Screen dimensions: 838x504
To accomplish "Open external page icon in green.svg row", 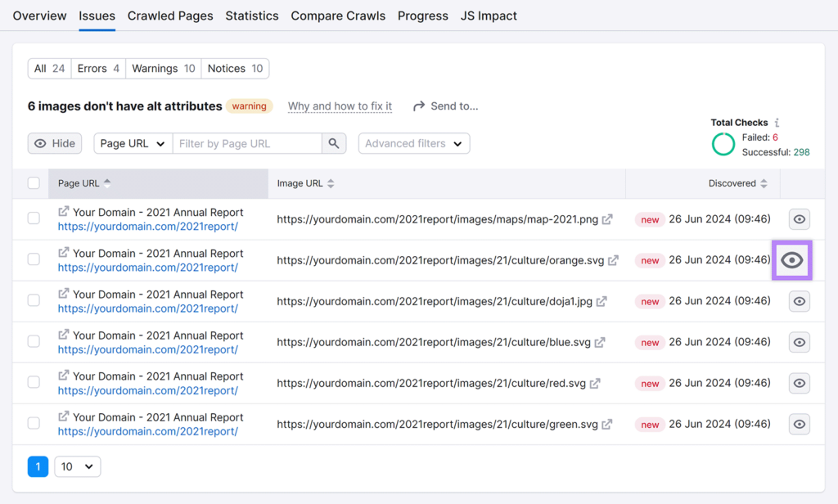I will (x=64, y=416).
